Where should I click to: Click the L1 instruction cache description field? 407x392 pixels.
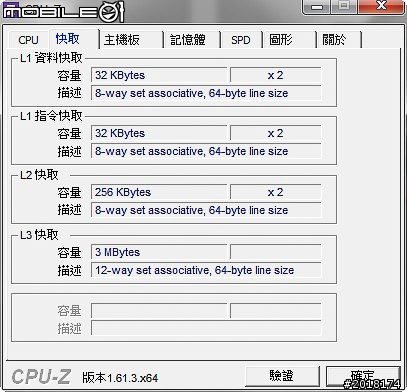[x=206, y=151]
